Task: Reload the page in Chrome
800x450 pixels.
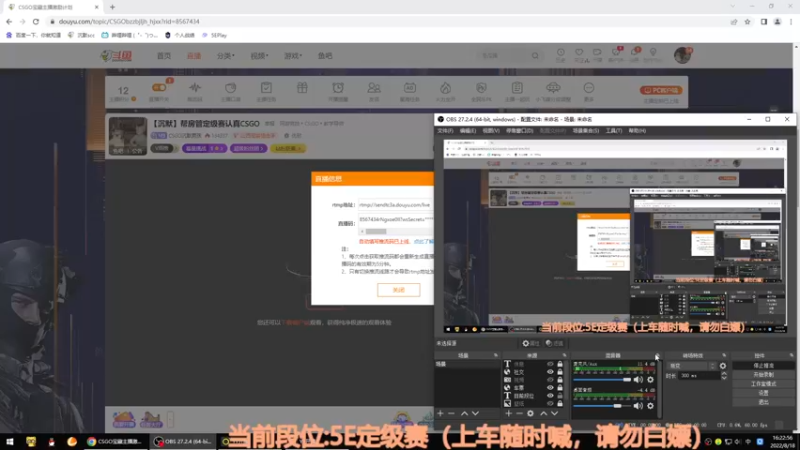Action: pos(36,21)
